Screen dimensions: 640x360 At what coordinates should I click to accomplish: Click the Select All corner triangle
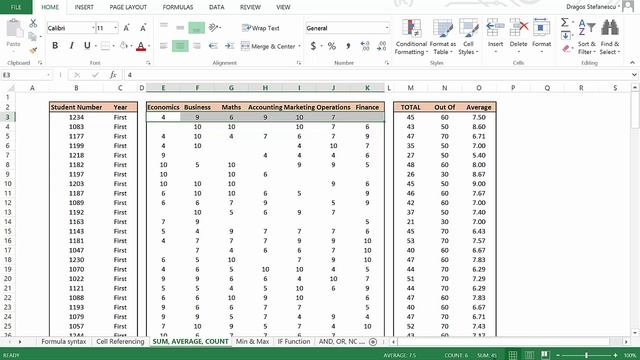coord(11,88)
